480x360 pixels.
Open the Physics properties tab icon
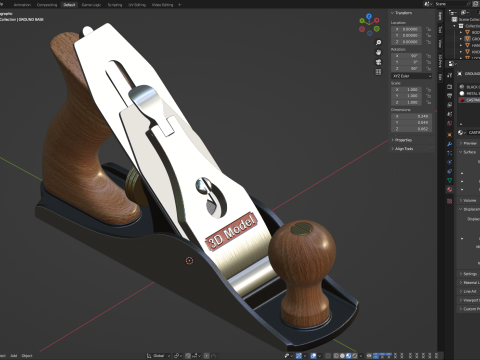449,162
